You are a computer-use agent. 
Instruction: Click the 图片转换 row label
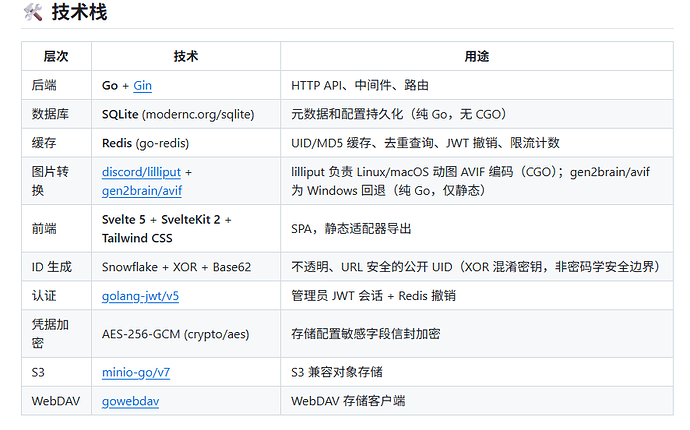50,181
